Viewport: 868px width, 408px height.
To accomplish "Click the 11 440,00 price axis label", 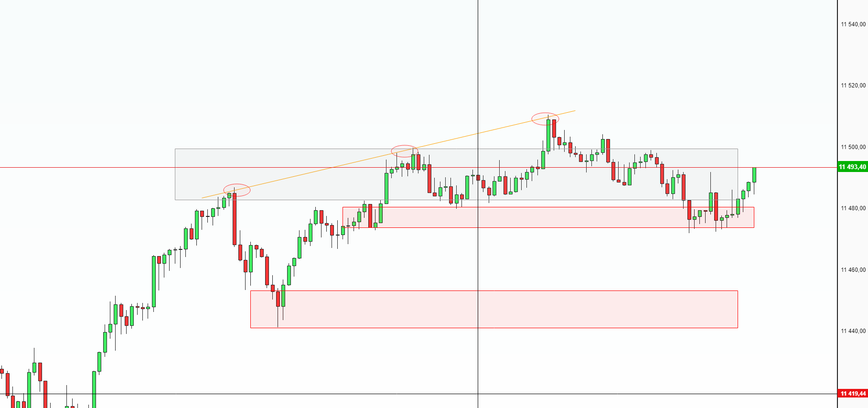I will coord(853,331).
